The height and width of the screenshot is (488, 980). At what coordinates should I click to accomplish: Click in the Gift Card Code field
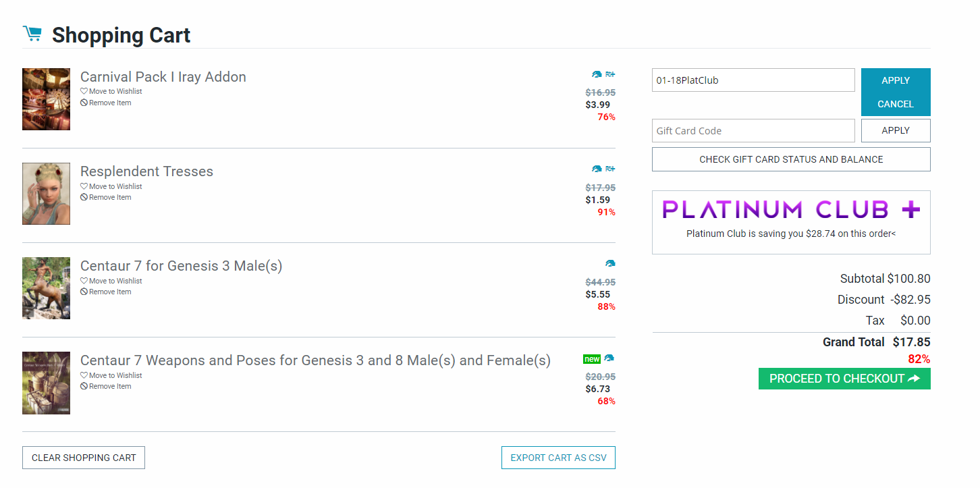753,131
